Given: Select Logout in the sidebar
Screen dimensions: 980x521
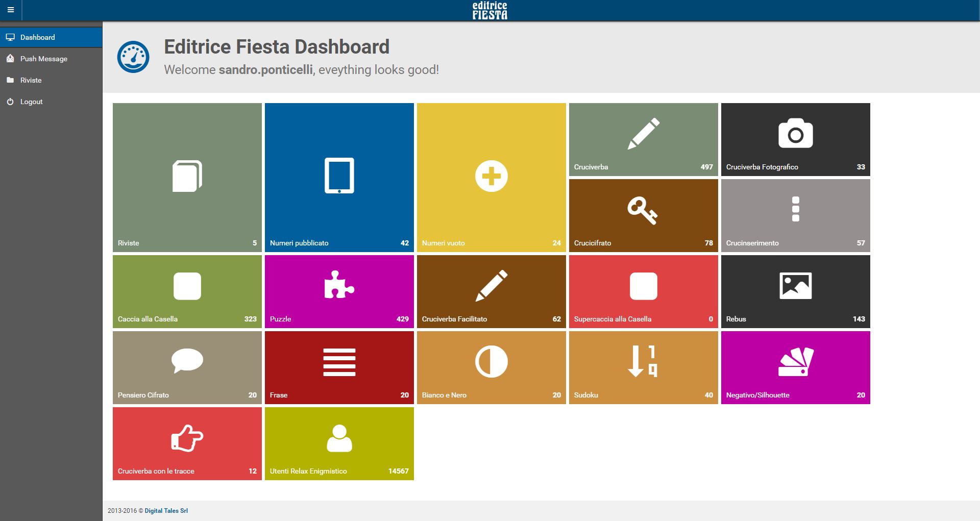Looking at the screenshot, I should tap(51, 102).
